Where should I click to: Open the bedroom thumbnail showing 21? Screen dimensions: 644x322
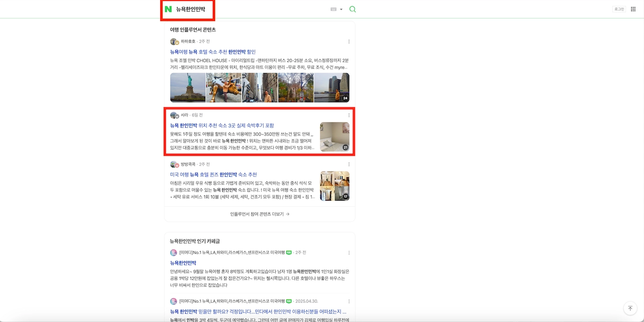[335, 137]
